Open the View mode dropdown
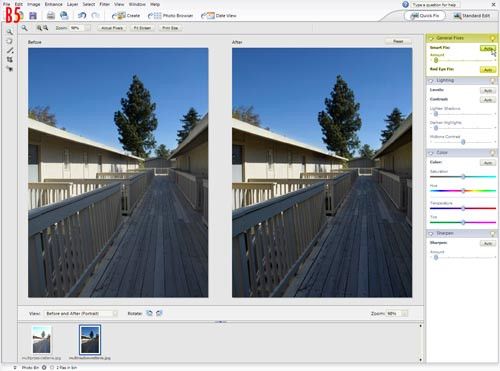The width and height of the screenshot is (500, 371). click(81, 313)
